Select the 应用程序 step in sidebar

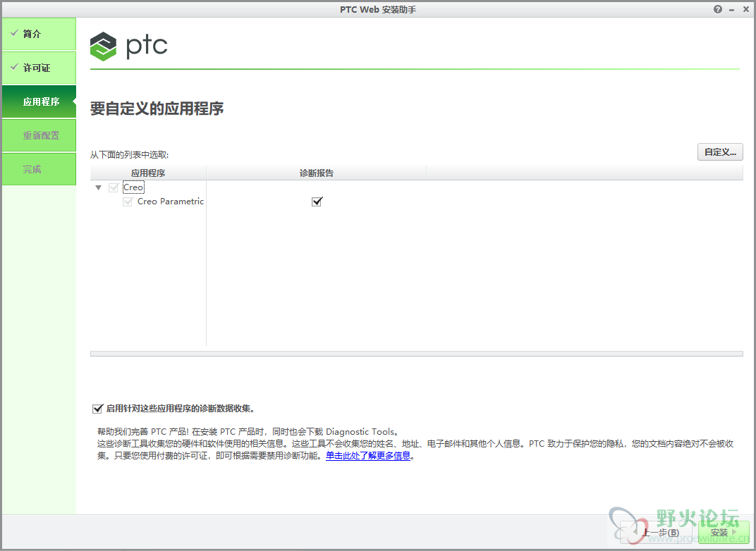point(39,101)
